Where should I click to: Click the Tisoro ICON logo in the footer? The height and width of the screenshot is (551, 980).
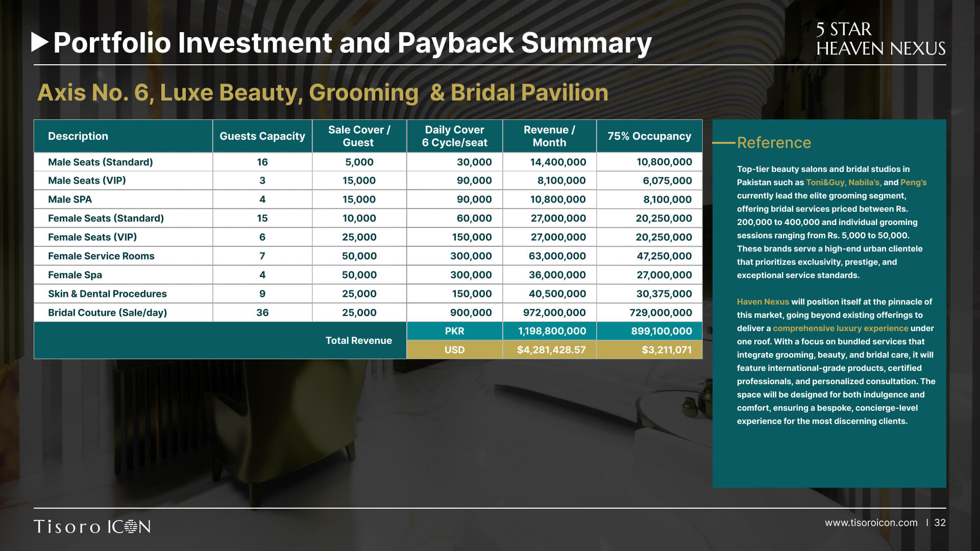coord(92,527)
